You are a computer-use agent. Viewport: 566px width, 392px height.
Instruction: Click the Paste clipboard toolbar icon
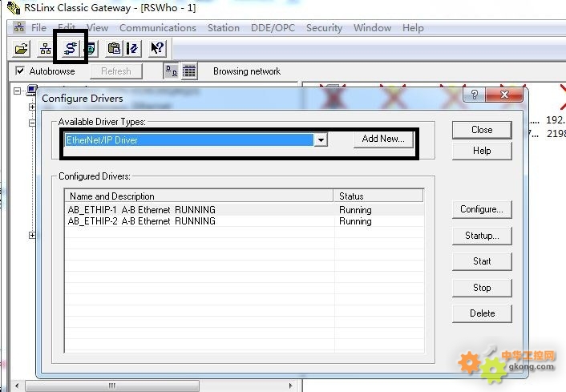pyautogui.click(x=114, y=48)
